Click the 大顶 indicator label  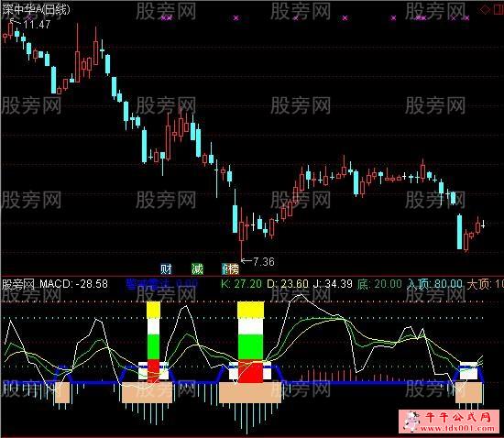point(478,284)
